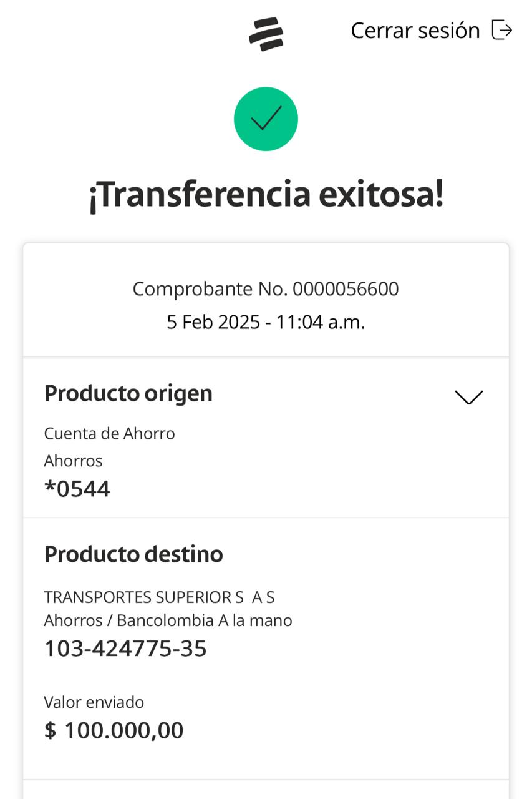Click the logout arrow icon

pos(502,30)
